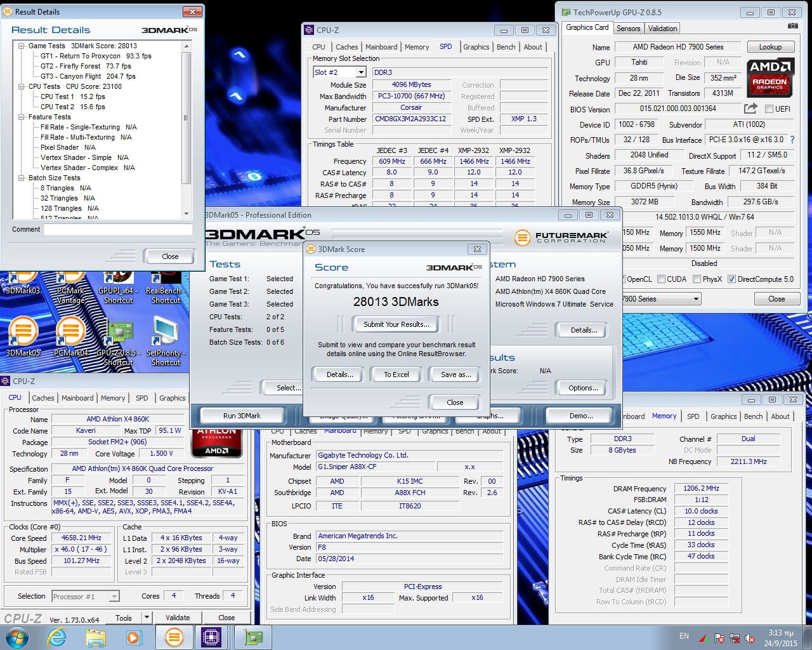Image resolution: width=812 pixels, height=650 pixels.
Task: Launch the RealBench desktop shortcut
Action: (166, 288)
